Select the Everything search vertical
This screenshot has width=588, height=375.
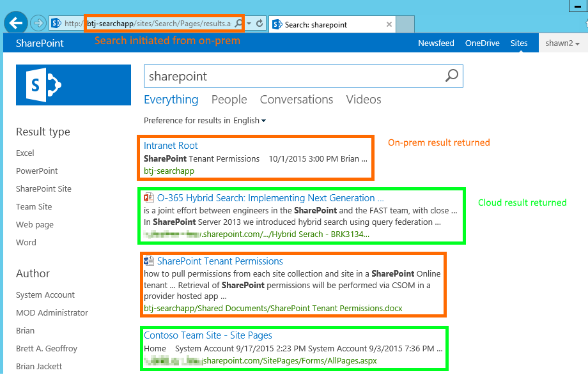click(171, 100)
